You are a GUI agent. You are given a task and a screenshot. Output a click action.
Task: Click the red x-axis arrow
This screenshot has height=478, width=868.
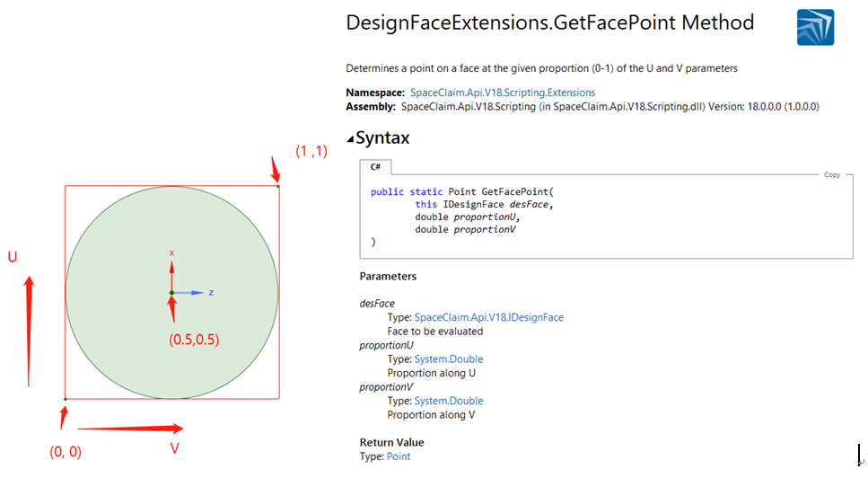coord(171,271)
